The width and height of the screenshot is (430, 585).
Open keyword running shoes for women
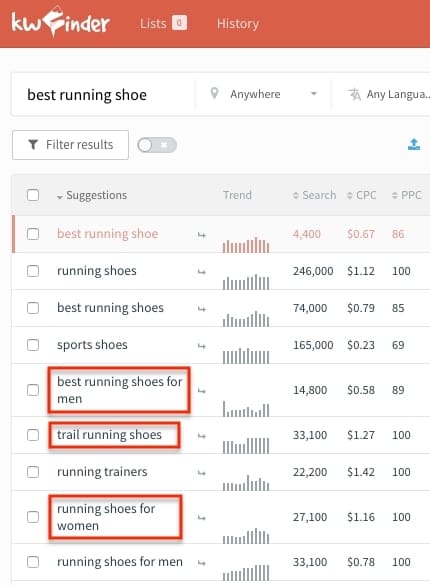(106, 517)
